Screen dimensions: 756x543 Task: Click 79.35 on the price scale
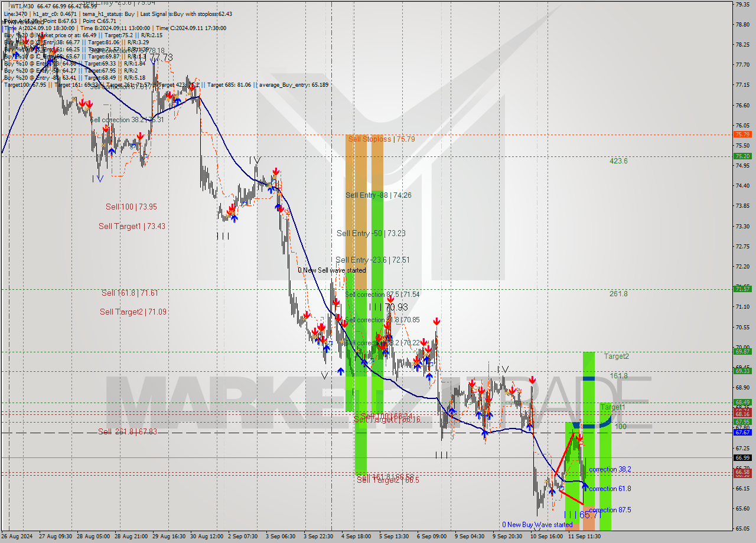742,4
